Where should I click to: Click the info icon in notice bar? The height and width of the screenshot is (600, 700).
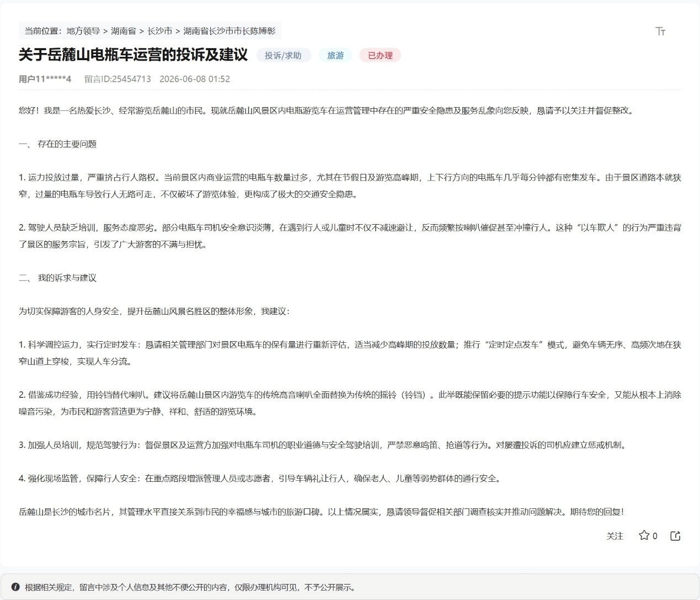pyautogui.click(x=15, y=587)
